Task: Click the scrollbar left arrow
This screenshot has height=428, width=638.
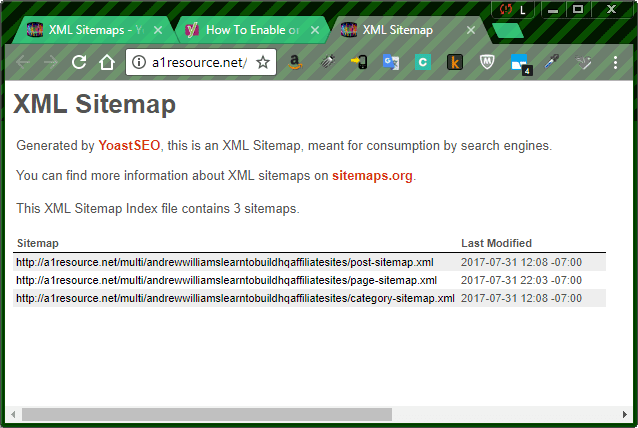Action: coord(13,415)
